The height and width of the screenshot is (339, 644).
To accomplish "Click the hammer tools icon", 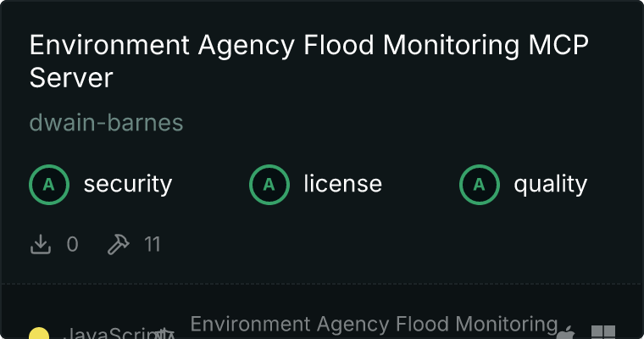I will coord(118,245).
